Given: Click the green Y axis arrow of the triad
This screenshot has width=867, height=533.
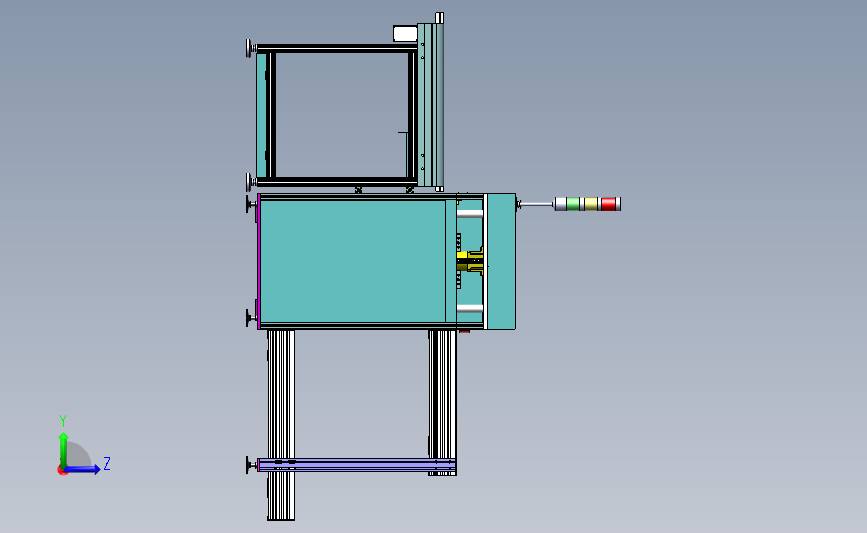Looking at the screenshot, I should (64, 450).
